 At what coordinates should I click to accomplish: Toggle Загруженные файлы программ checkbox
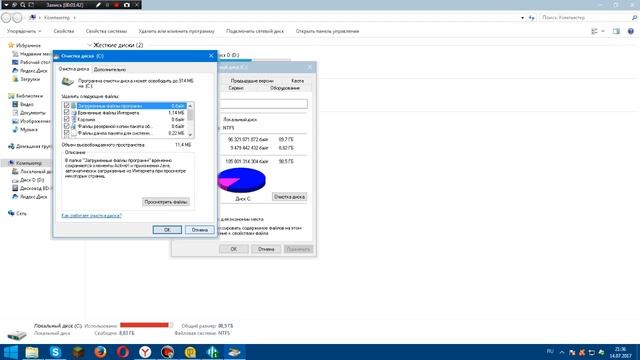coord(67,106)
